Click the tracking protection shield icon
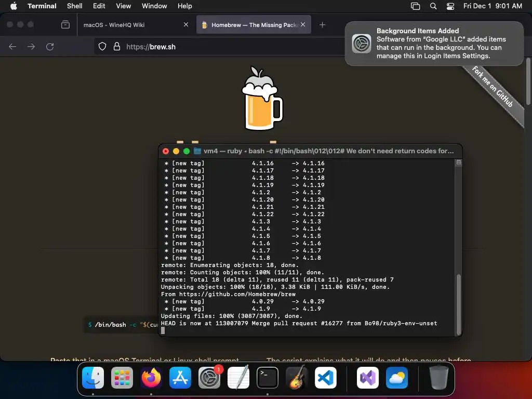This screenshot has width=532, height=399. click(x=102, y=46)
